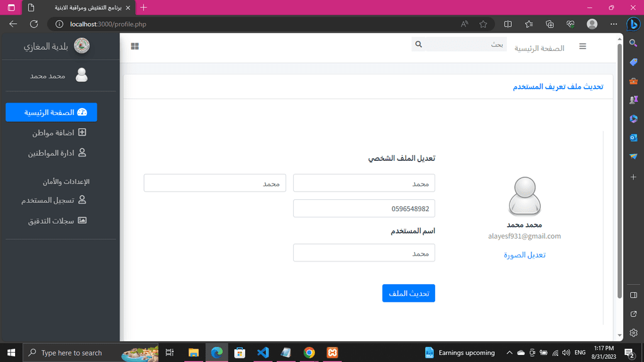The image size is (644, 362).
Task: Open the Favorites list icon in the Edge toolbar
Action: 529,24
